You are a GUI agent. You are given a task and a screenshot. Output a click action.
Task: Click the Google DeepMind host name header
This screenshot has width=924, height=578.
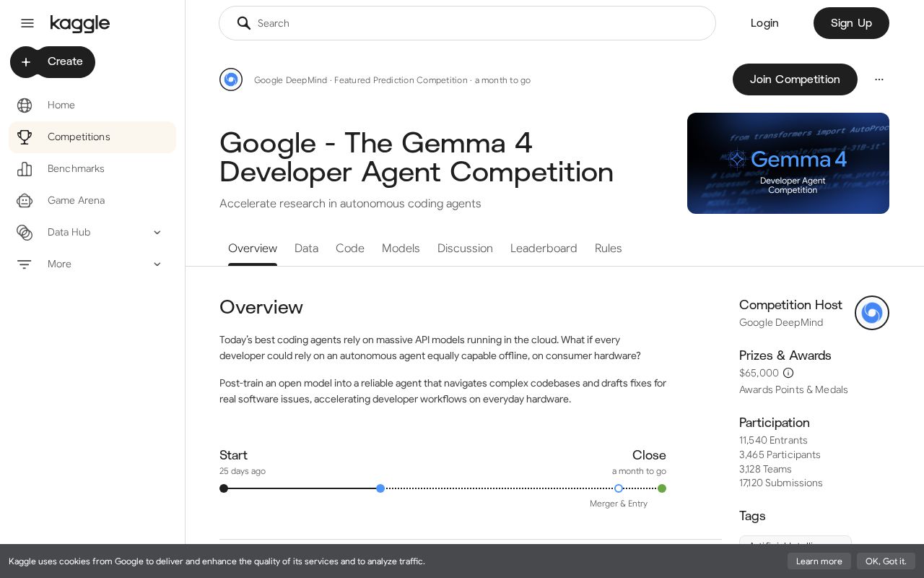point(290,80)
